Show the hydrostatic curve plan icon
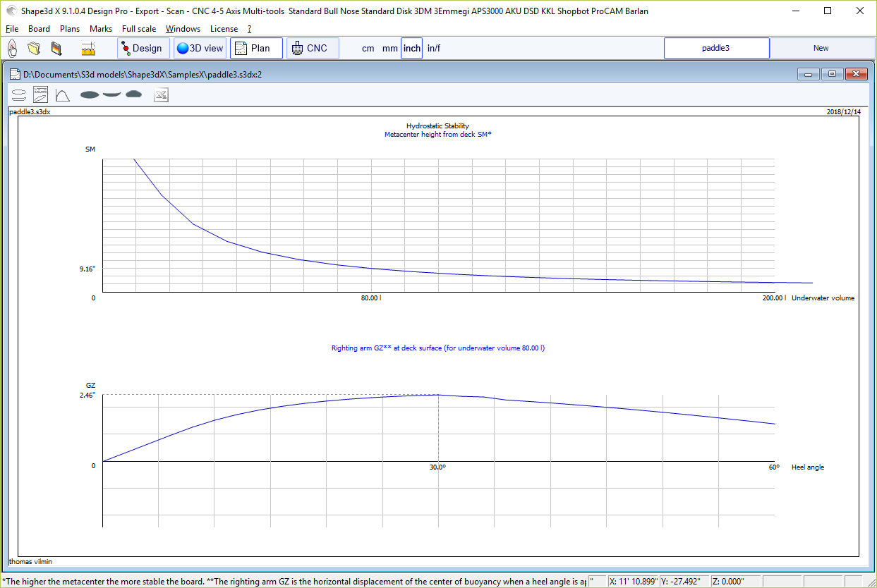 [x=63, y=94]
